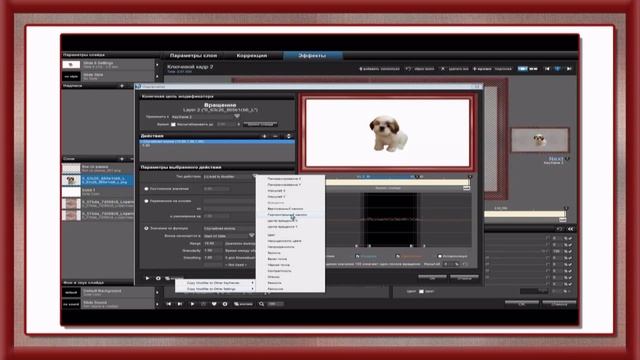The width and height of the screenshot is (640, 360).
Task: Open the variable source dropdown next to Переменное на основе
Action: (x=229, y=201)
